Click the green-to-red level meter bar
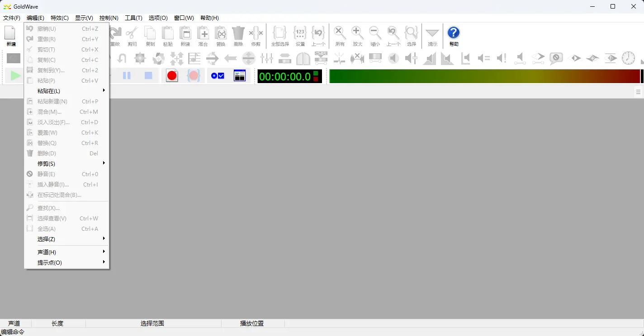 485,76
